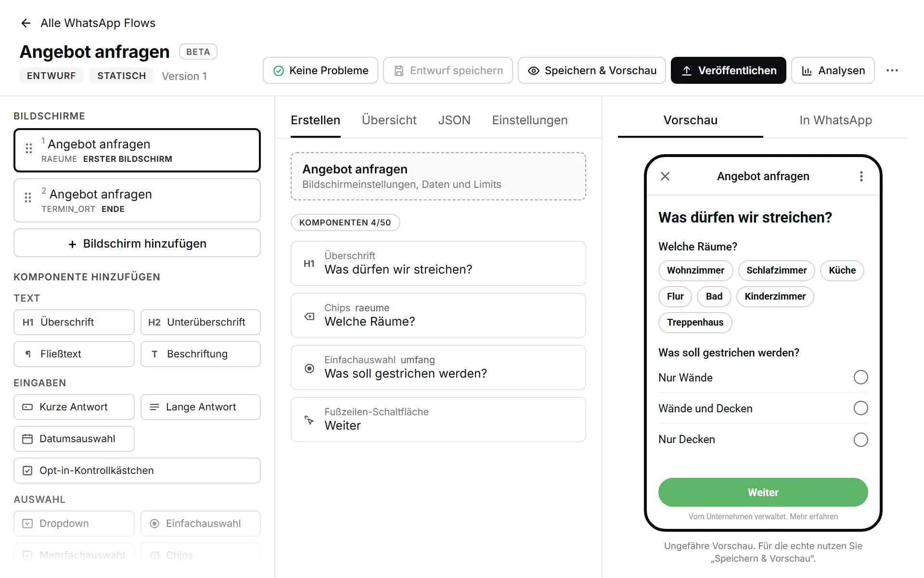Open kebab menu in phone preview header
The height and width of the screenshot is (578, 924).
tap(861, 176)
